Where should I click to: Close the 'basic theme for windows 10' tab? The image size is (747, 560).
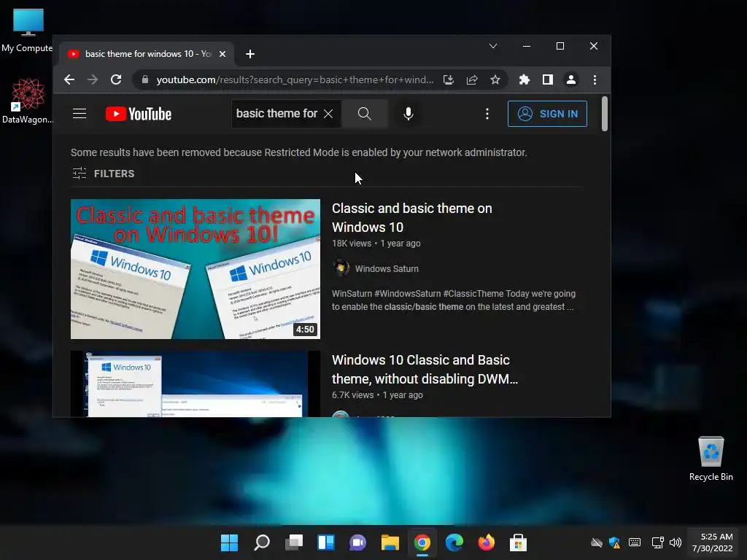click(x=222, y=54)
